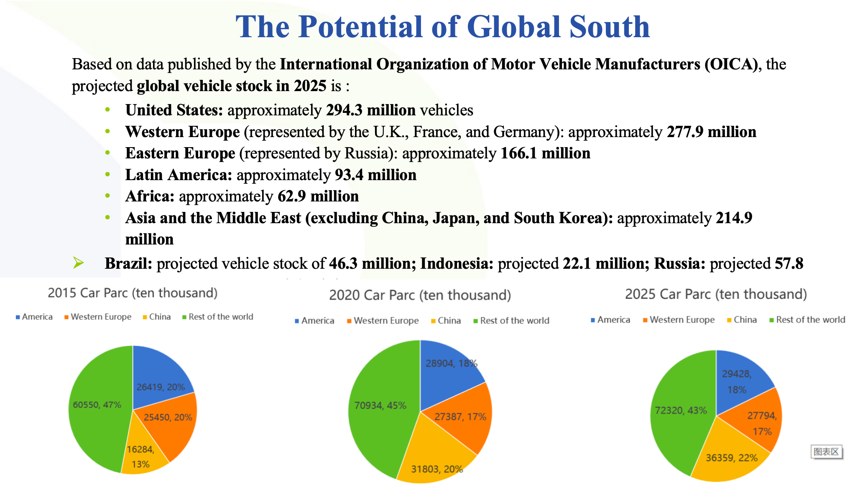This screenshot has height=489, width=868.
Task: Select the 2025 Car Parc chart title
Action: coord(716,294)
